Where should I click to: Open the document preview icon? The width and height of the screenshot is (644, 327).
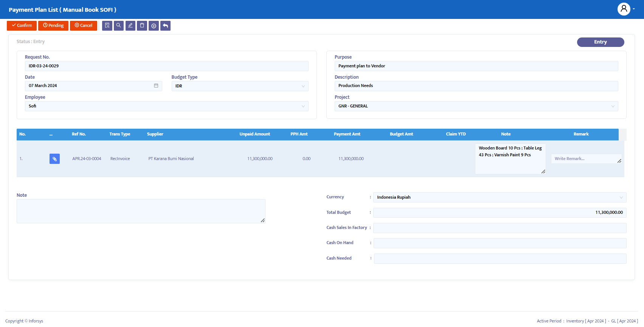click(x=107, y=25)
